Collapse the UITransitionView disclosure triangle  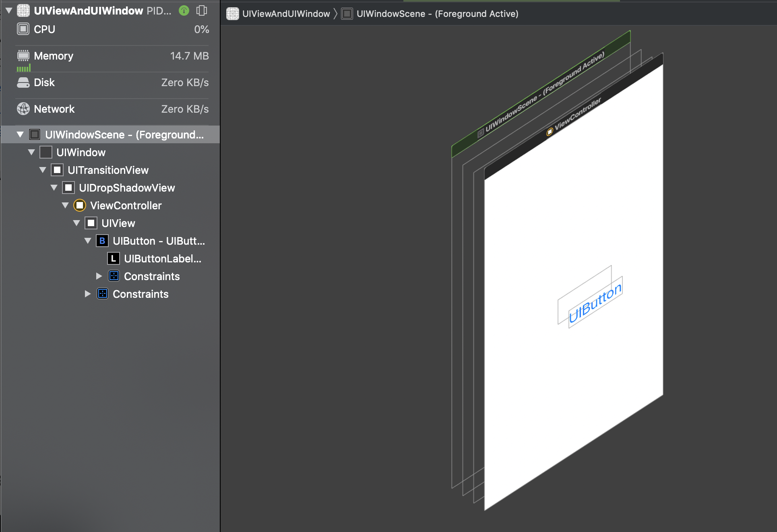(43, 170)
